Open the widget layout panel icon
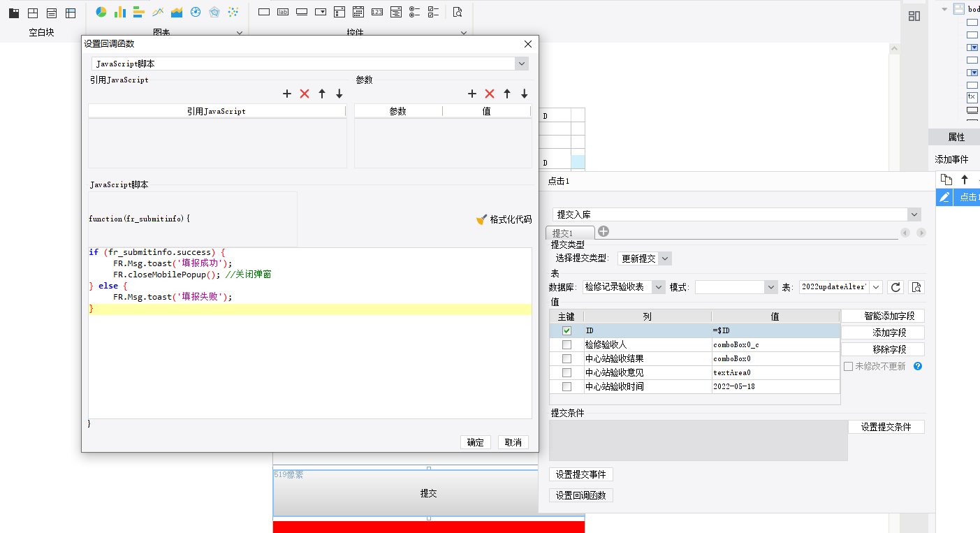 point(914,16)
